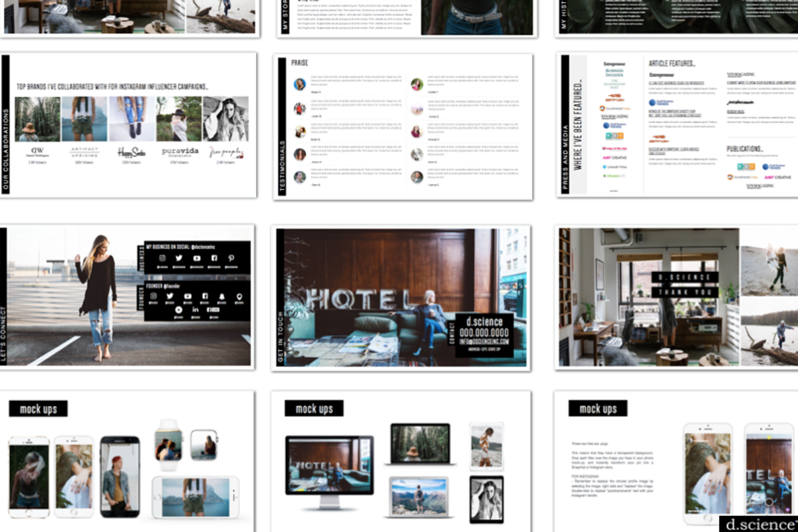Click the ripped jeans and boots collaboration photo
Viewport: 798px width, 532px height.
coord(132,119)
